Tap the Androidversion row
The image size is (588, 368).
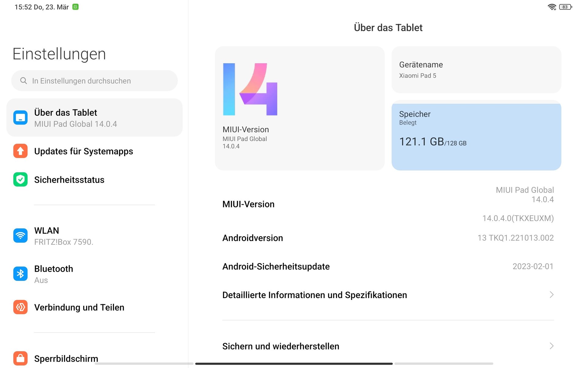point(388,238)
